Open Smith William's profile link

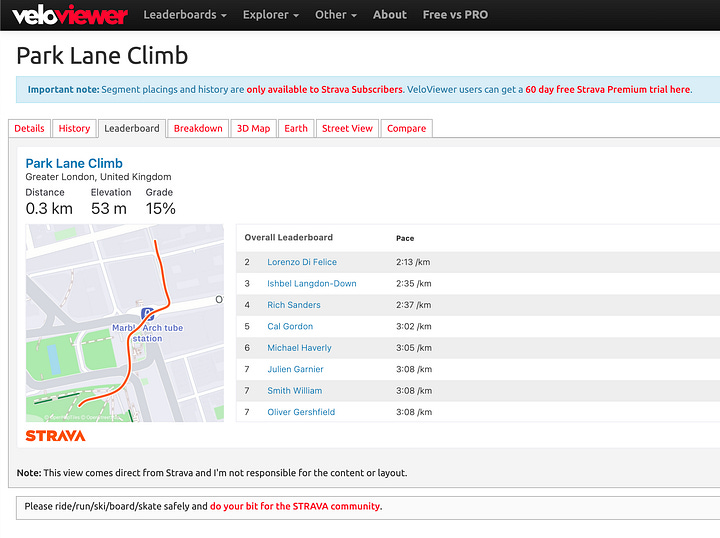[x=294, y=391]
